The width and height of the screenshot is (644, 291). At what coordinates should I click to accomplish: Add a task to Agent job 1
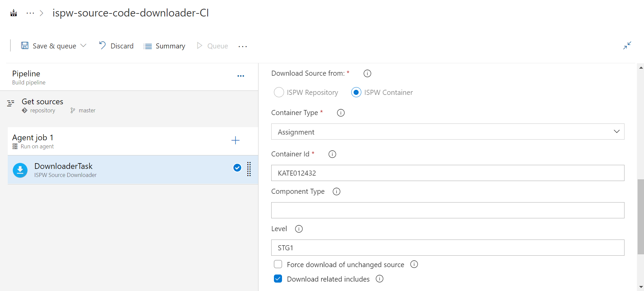235,141
